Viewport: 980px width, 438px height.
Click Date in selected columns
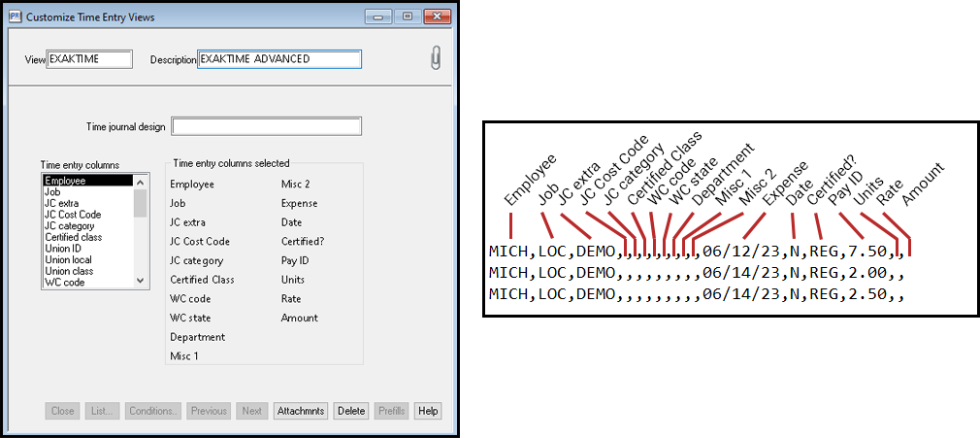coord(291,222)
